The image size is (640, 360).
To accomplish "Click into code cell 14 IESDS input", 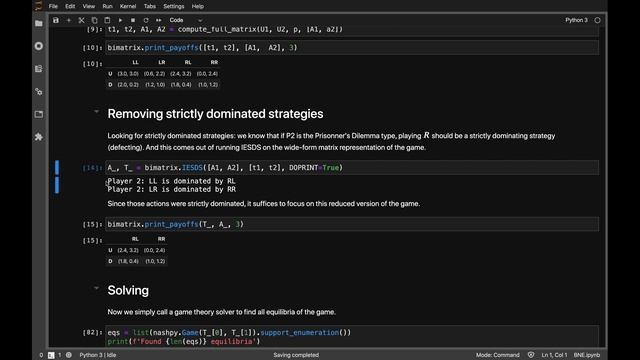I will coord(352,167).
